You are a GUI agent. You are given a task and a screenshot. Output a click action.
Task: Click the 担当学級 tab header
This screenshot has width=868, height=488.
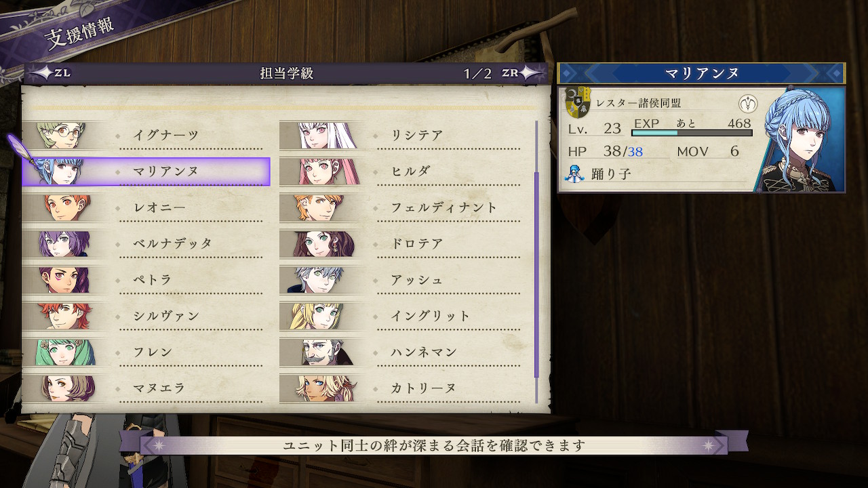pos(286,74)
